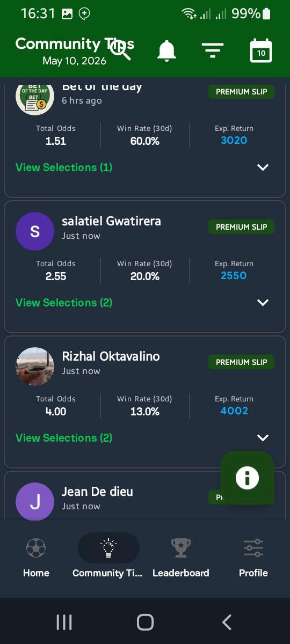The width and height of the screenshot is (290, 644).
Task: Open the filter options icon
Action: tap(213, 50)
